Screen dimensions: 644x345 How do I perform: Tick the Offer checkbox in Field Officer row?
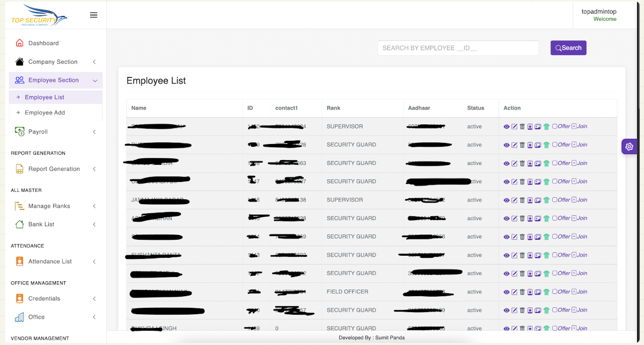[555, 292]
